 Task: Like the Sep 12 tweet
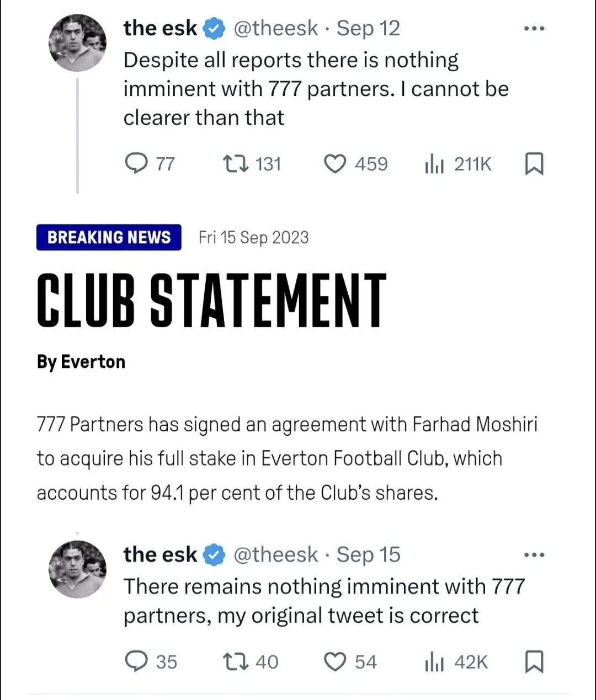[x=334, y=164]
